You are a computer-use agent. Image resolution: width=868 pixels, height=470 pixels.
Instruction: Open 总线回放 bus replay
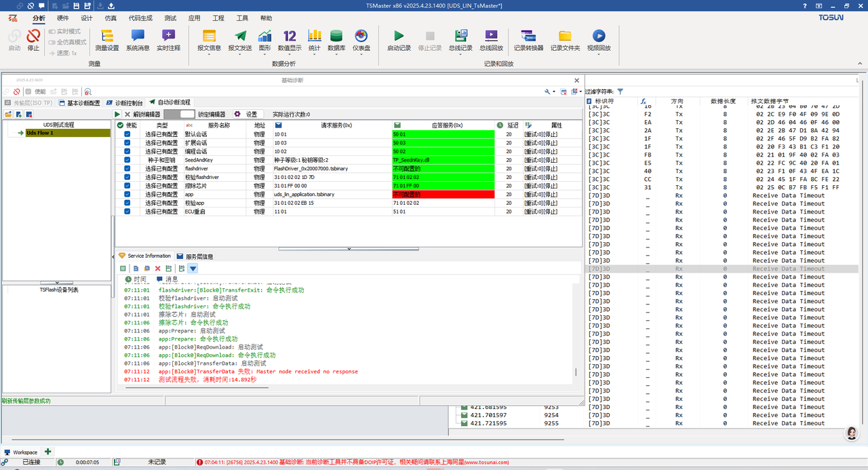(491, 40)
